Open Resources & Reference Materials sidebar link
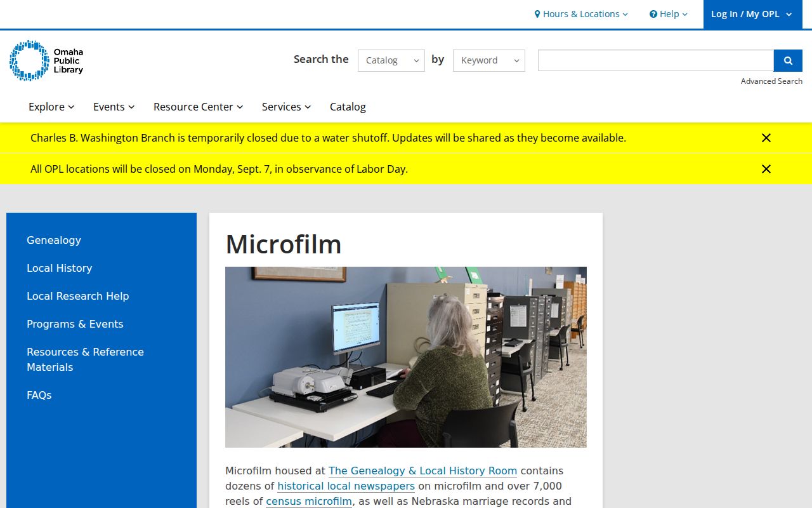Screen dimensions: 812x508 pyautogui.click(x=85, y=359)
